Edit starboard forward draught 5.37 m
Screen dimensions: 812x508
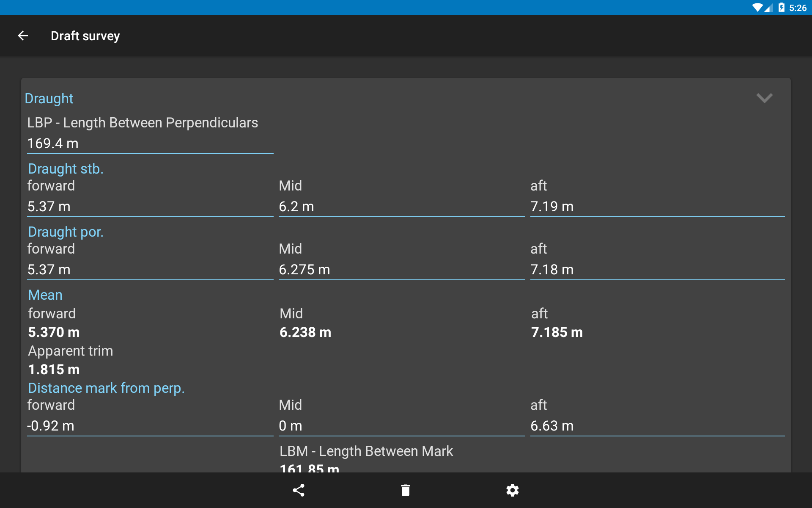click(x=150, y=207)
